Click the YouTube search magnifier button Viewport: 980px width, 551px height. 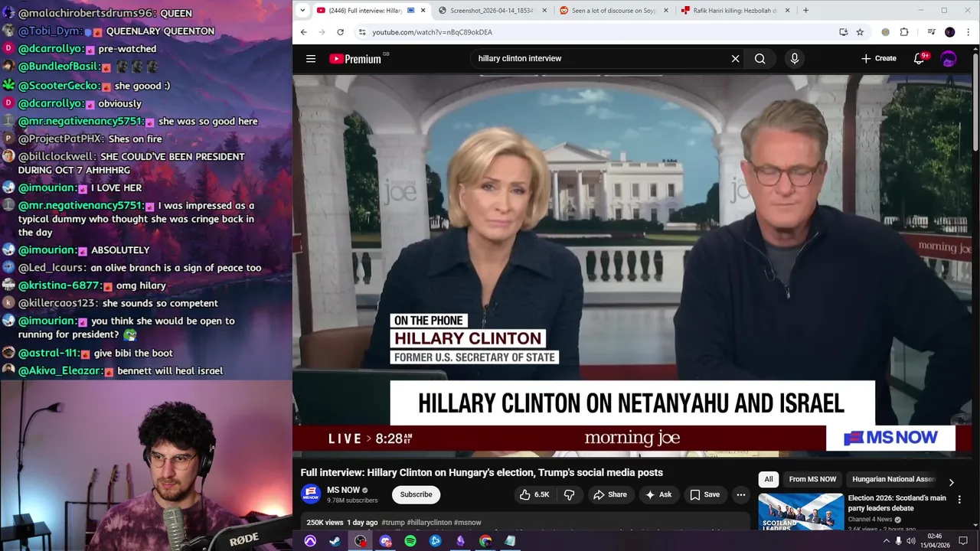pyautogui.click(x=759, y=58)
